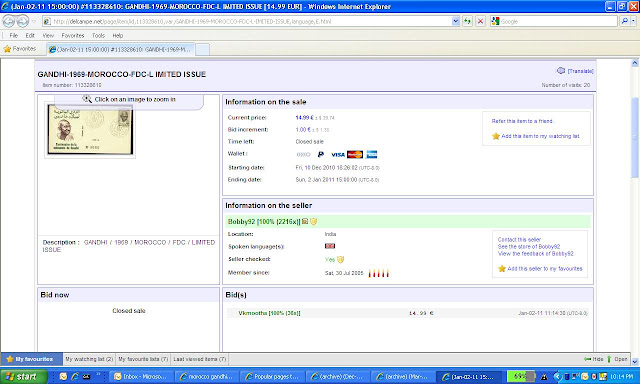Screen dimensions: 640x384
Task: Click the PayPal payment icon
Action: (x=321, y=154)
